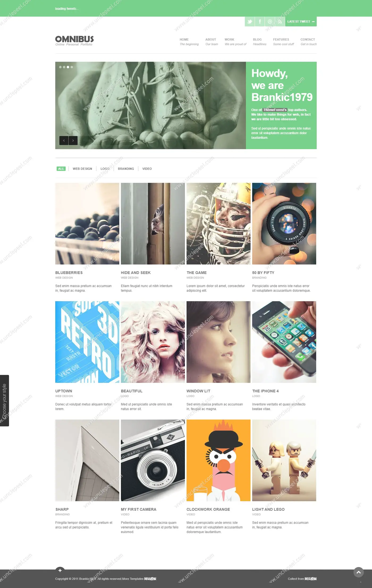
Task: Select the first slider pagination dot
Action: coord(60,67)
